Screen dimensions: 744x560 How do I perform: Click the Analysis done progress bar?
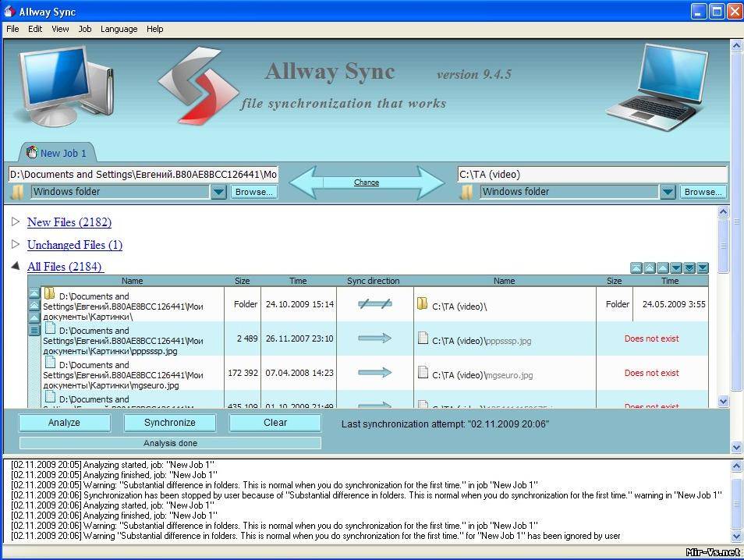pos(170,443)
